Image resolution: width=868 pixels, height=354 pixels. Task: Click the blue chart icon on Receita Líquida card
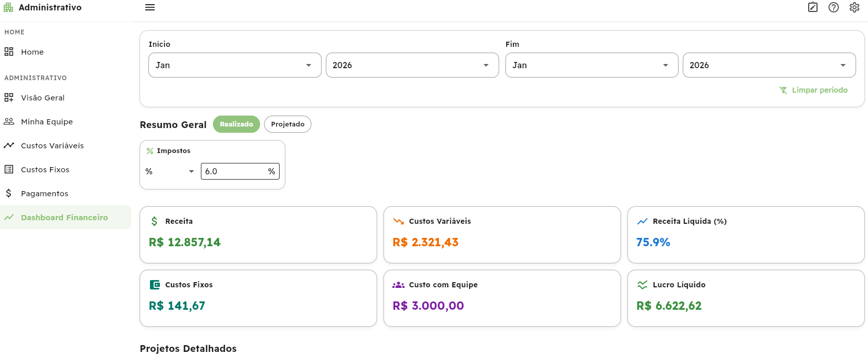click(643, 221)
